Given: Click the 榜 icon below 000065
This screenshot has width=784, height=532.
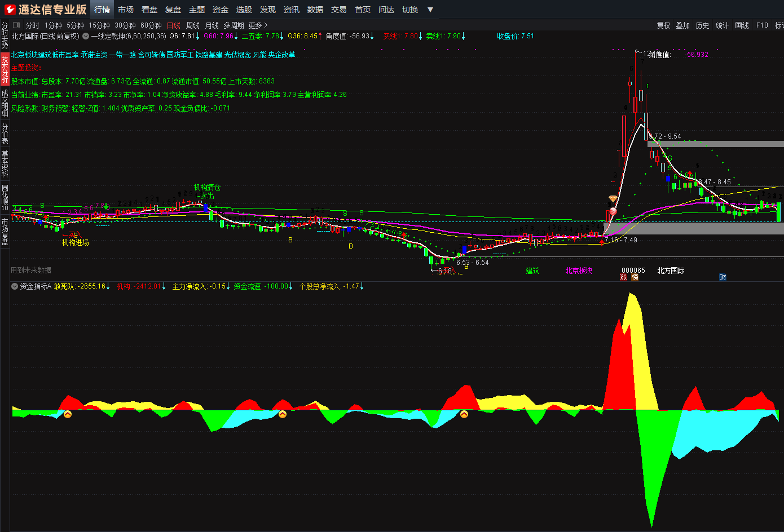Looking at the screenshot, I should pyautogui.click(x=635, y=277).
